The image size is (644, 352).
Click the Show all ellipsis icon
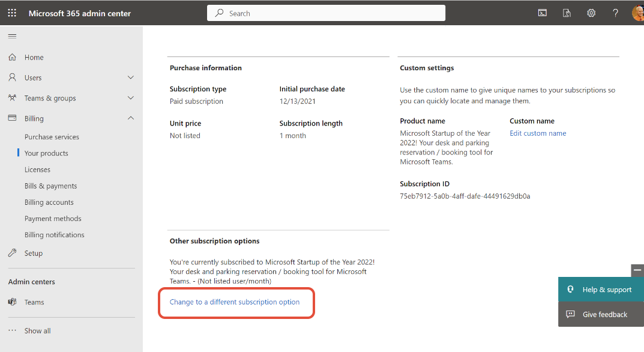tap(13, 330)
